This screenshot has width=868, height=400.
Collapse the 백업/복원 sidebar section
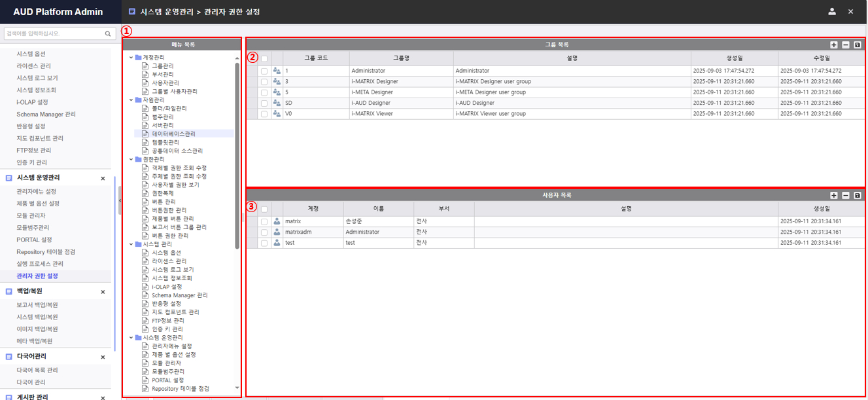pos(103,292)
